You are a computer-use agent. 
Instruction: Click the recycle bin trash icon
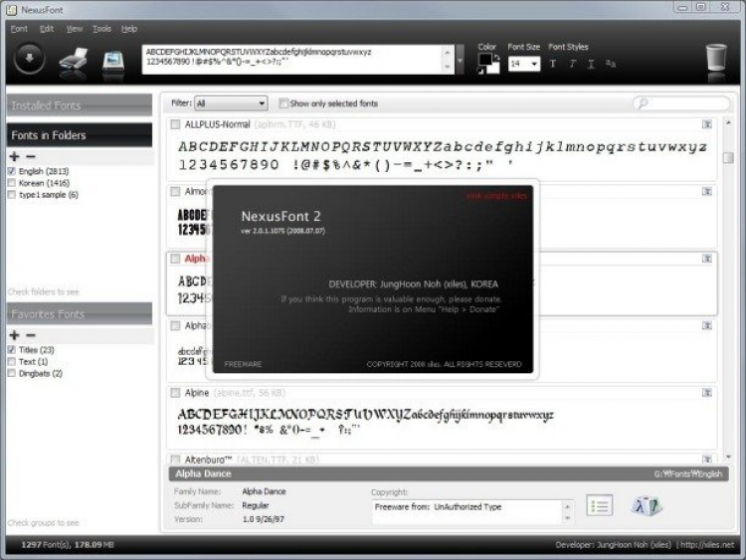pos(716,58)
